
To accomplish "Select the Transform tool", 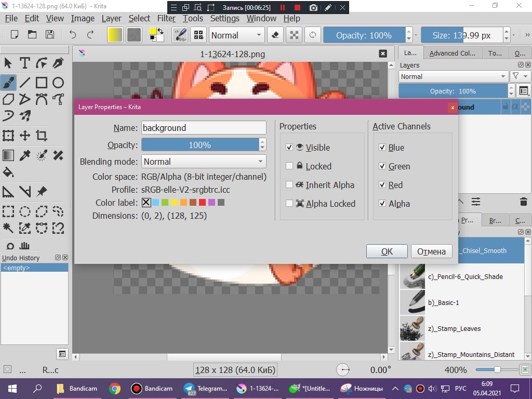I will (8, 136).
